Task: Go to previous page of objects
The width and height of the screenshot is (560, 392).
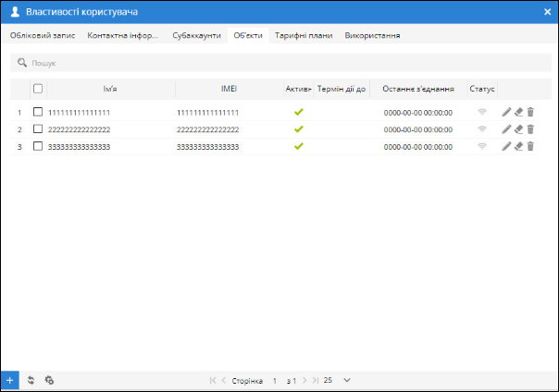Action: [224, 380]
